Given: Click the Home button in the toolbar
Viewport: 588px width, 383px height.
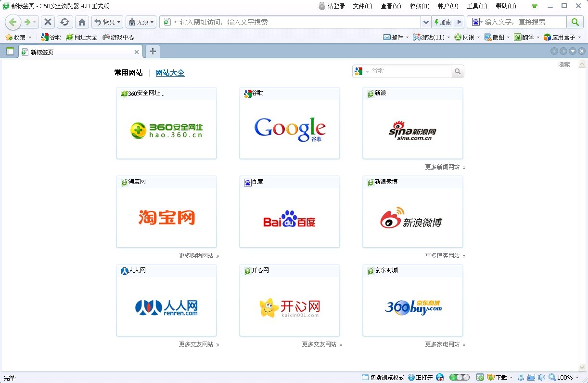Looking at the screenshot, I should pos(82,22).
